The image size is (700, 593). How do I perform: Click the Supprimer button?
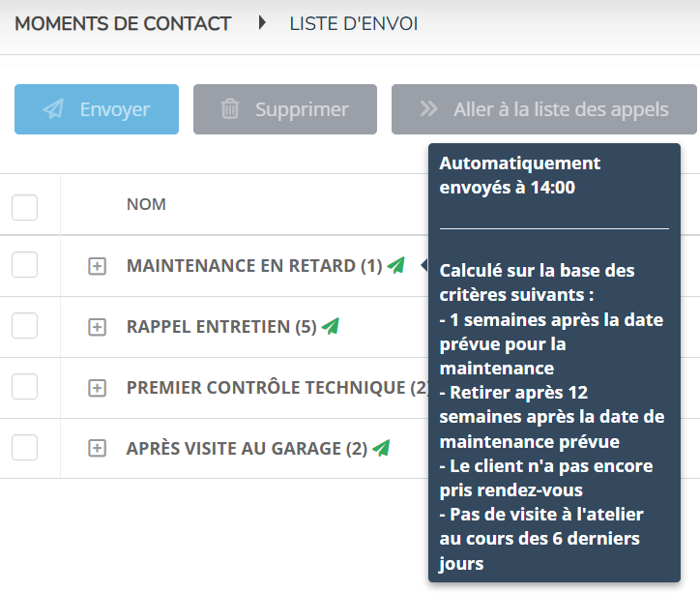click(x=285, y=109)
